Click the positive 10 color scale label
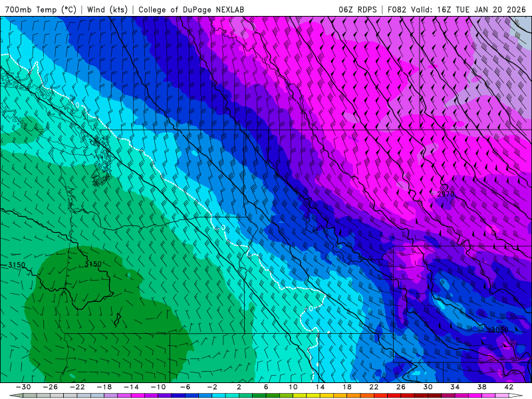The width and height of the screenshot is (532, 399). click(x=293, y=387)
